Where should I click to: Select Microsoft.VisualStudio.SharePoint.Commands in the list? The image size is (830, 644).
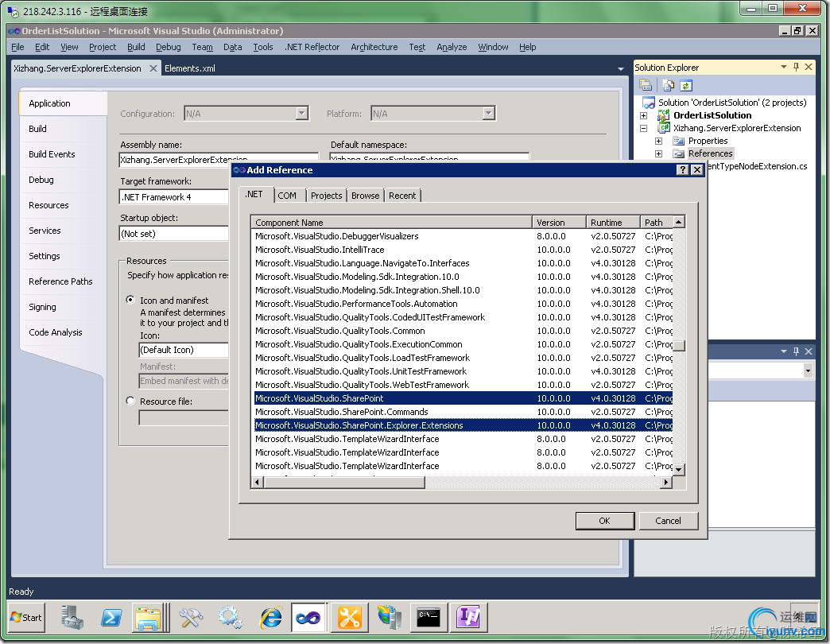tap(463, 412)
